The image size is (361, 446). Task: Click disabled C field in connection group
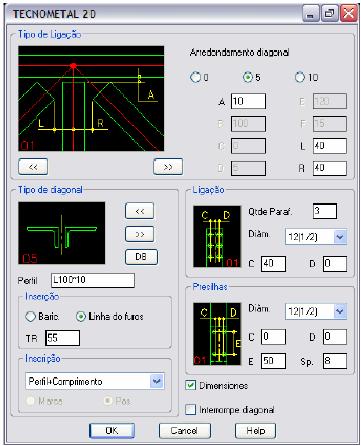(248, 146)
